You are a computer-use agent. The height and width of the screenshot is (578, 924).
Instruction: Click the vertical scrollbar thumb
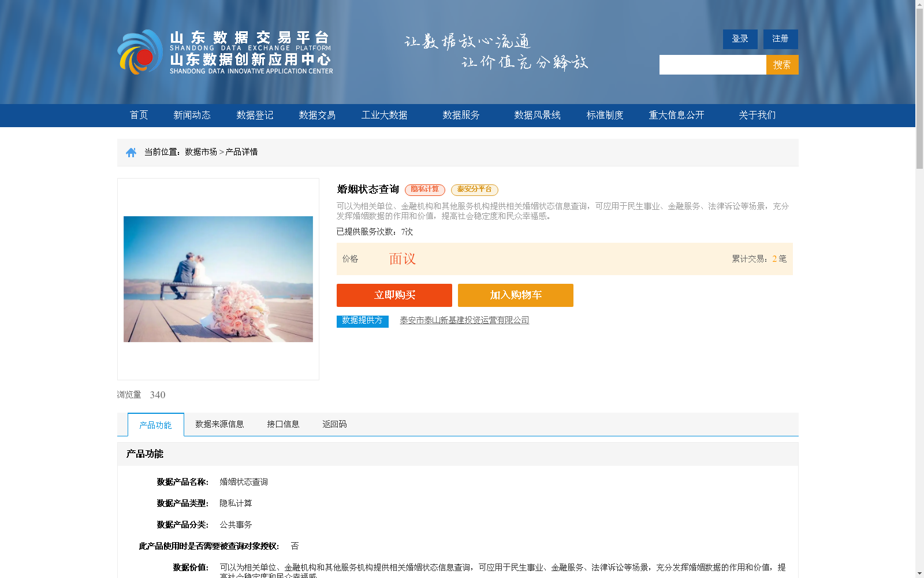pyautogui.click(x=919, y=90)
